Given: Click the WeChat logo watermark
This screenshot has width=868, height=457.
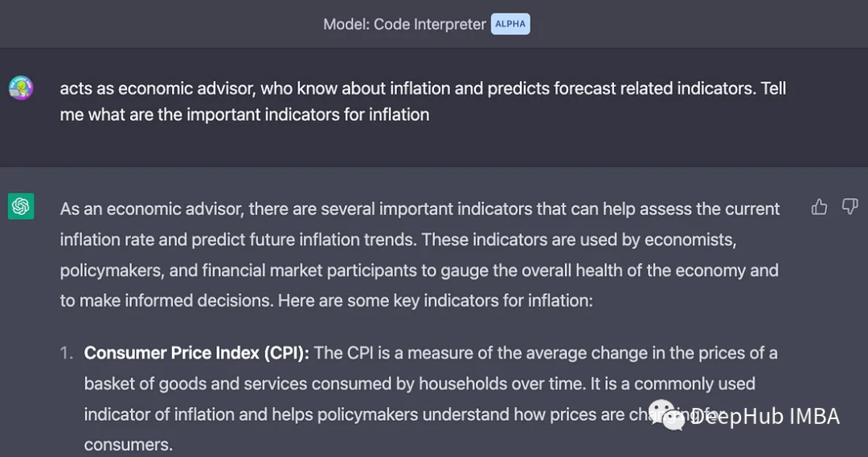Looking at the screenshot, I should 665,415.
